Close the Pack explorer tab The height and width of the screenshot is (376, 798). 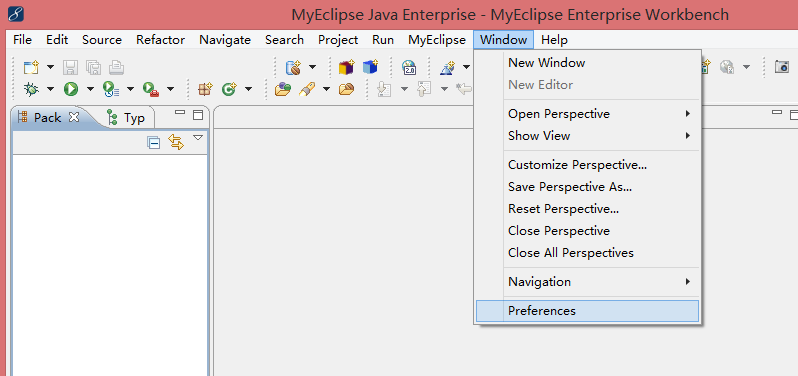pos(74,117)
